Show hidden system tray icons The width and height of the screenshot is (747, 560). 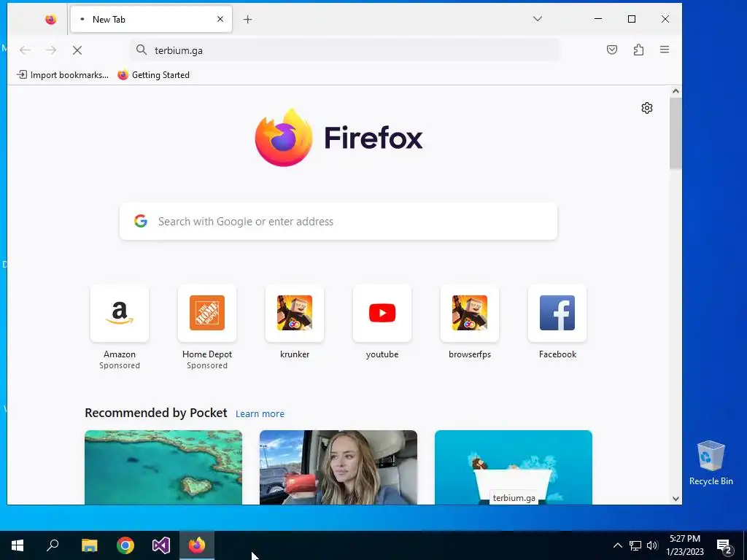(x=617, y=545)
